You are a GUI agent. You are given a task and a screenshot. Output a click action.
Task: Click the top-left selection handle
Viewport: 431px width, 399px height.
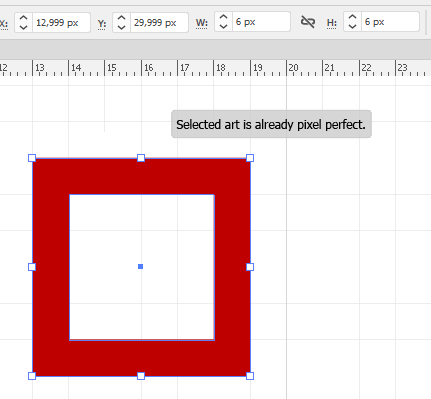click(x=32, y=158)
